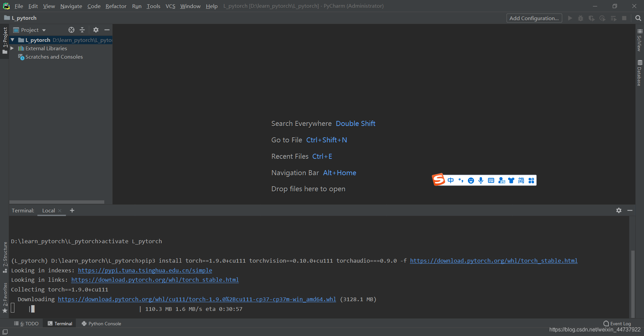Open the torch_stable.html download link
This screenshot has height=336, width=644.
coord(493,261)
